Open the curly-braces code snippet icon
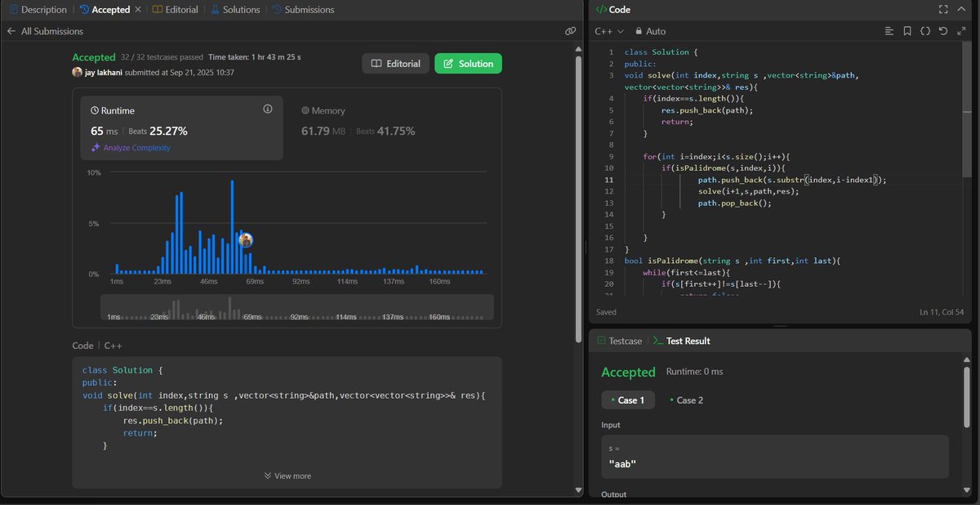980x505 pixels. point(925,31)
